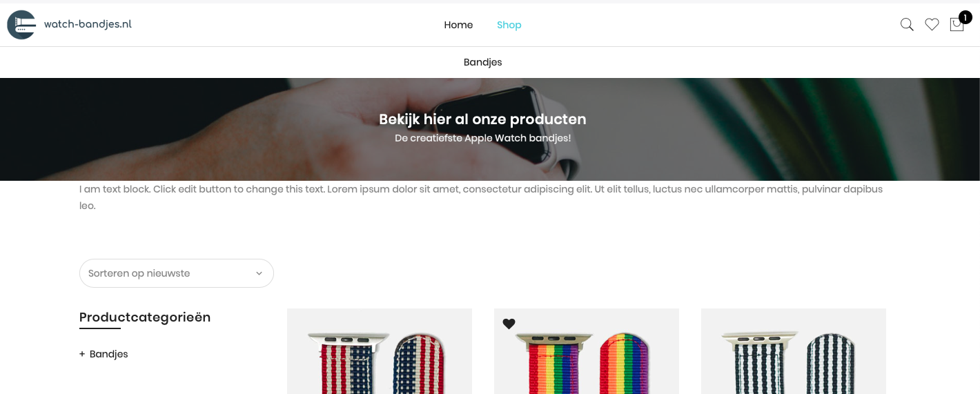Open the American flag band product image

pyautogui.click(x=380, y=351)
